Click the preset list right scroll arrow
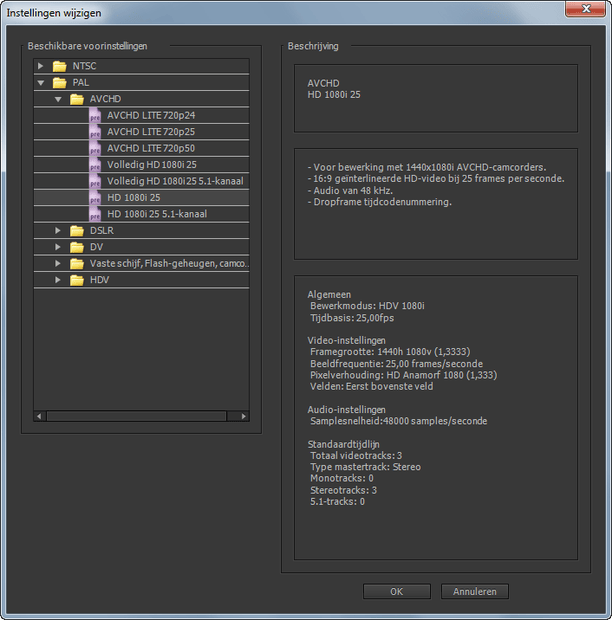The image size is (612, 620). click(243, 416)
